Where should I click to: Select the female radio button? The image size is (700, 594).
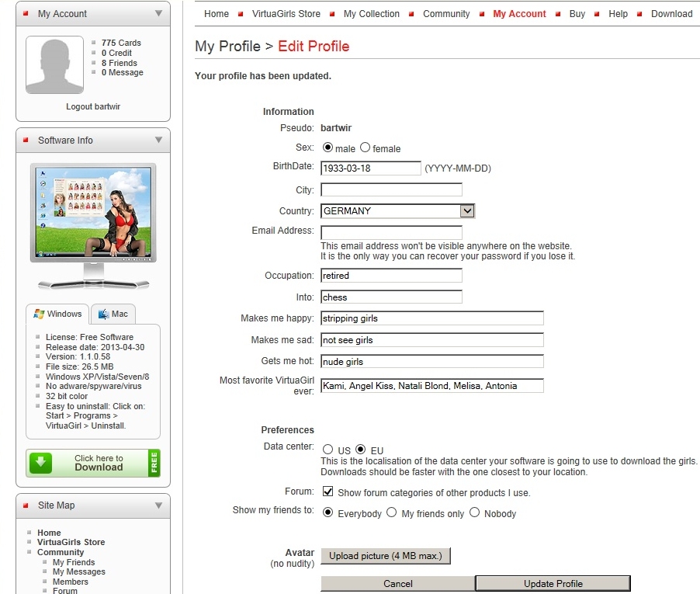365,148
